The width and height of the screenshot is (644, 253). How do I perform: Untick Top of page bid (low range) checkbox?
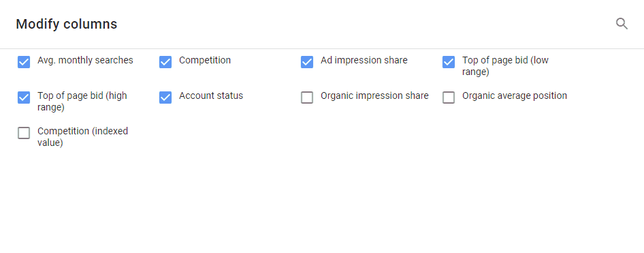point(449,62)
